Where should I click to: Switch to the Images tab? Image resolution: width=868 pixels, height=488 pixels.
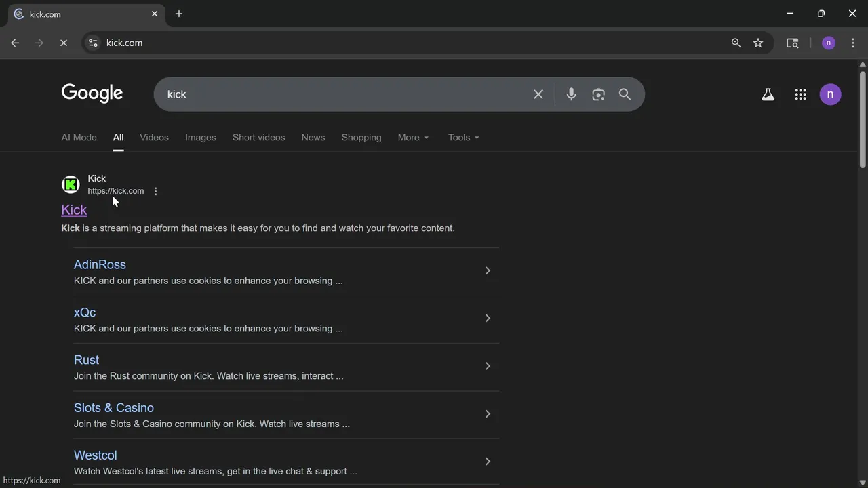(200, 138)
